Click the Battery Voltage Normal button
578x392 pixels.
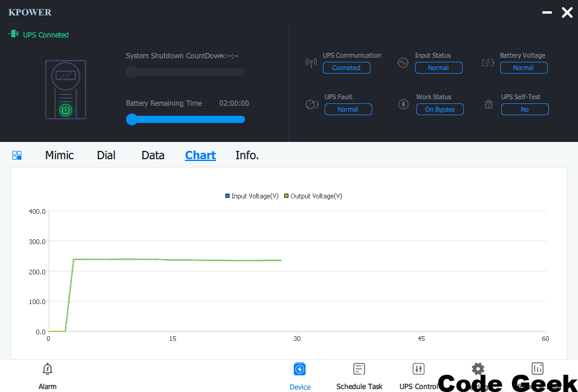[524, 68]
